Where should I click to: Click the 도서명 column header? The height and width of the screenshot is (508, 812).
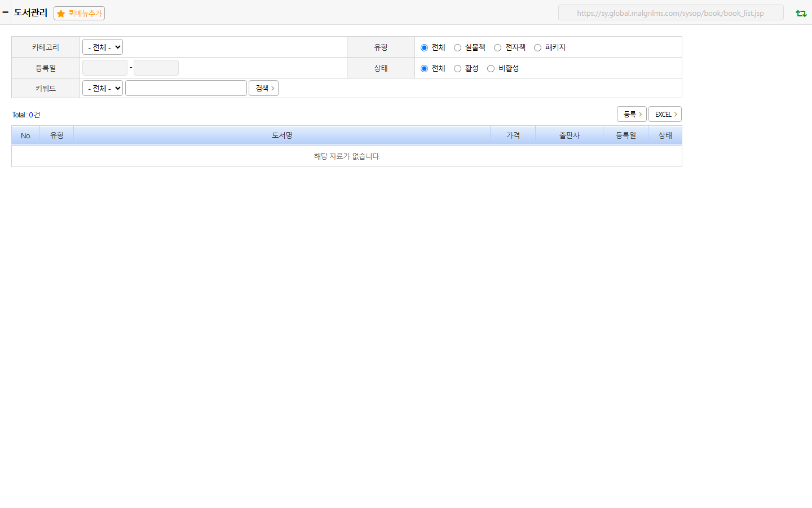point(282,135)
